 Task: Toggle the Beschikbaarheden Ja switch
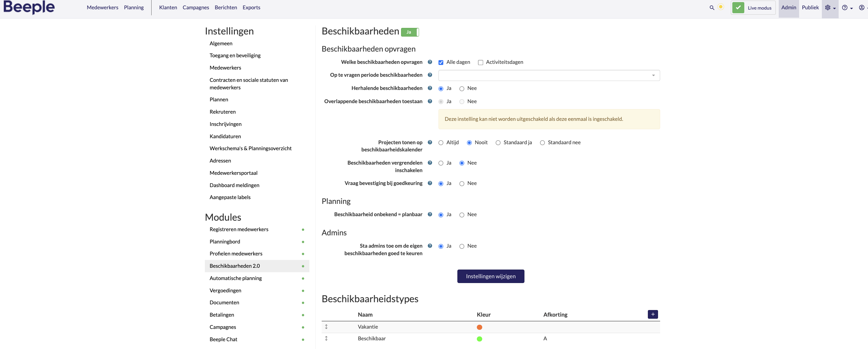tap(410, 32)
